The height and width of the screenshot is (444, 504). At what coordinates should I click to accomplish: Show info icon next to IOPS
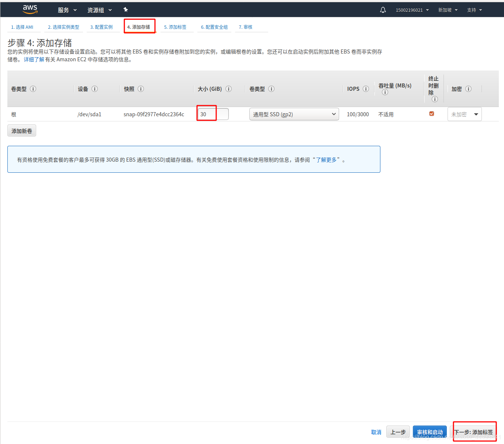coord(366,89)
